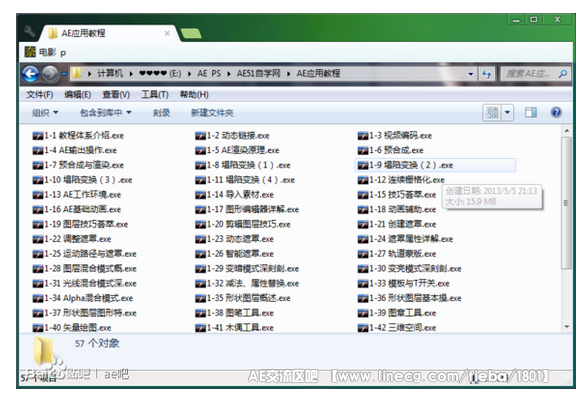Select file 1-6 预合成.exe
584x393 pixels.
(x=390, y=150)
